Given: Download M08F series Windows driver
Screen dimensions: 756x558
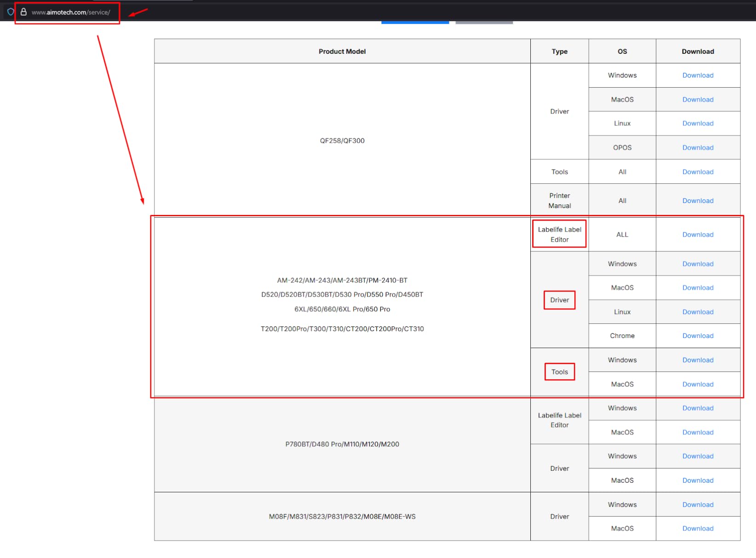Looking at the screenshot, I should pyautogui.click(x=697, y=505).
